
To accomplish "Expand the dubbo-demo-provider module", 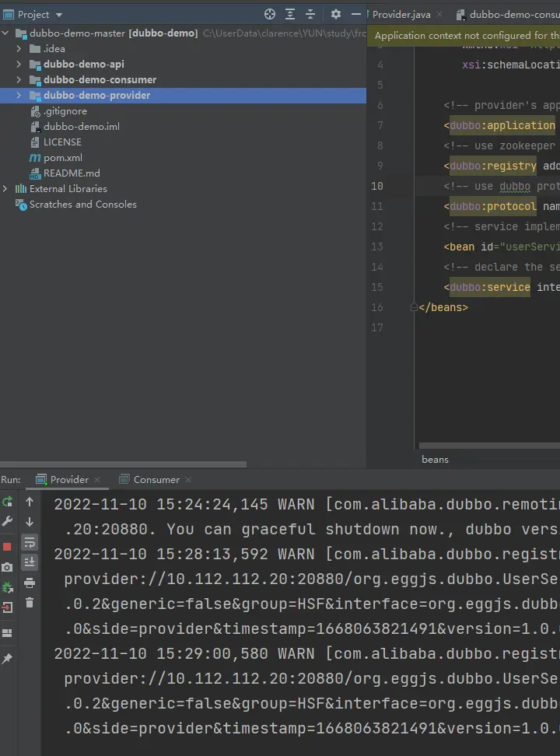I will (x=19, y=96).
